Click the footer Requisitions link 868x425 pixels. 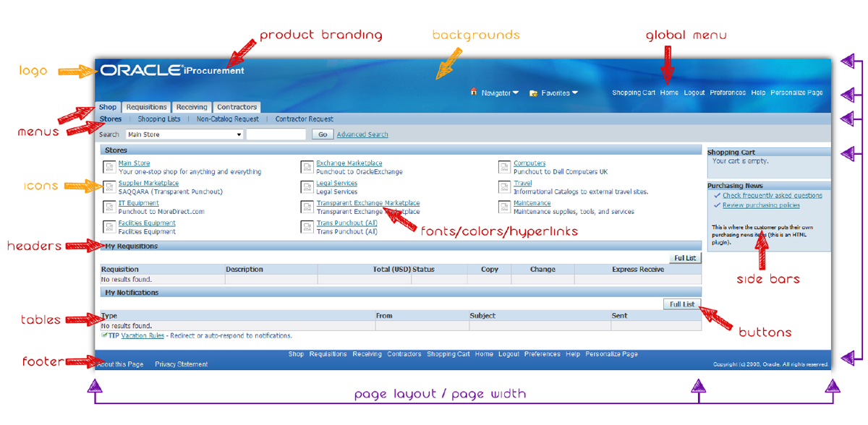point(328,354)
